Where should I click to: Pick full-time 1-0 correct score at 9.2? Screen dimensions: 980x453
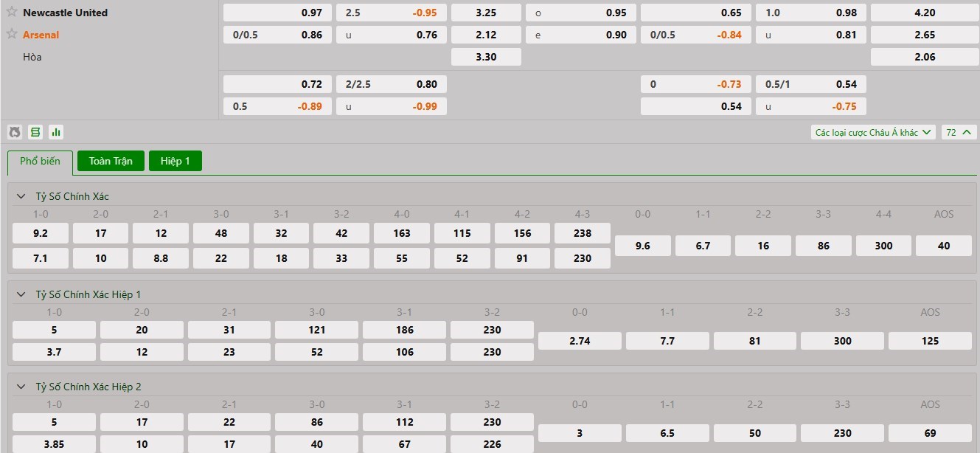point(41,233)
